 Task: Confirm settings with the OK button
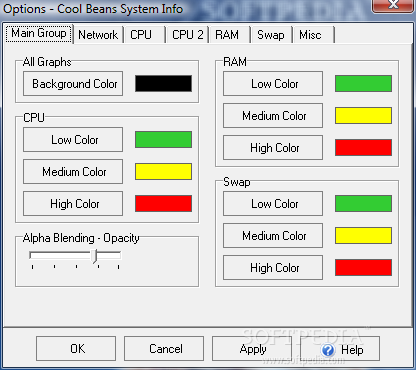(76, 349)
